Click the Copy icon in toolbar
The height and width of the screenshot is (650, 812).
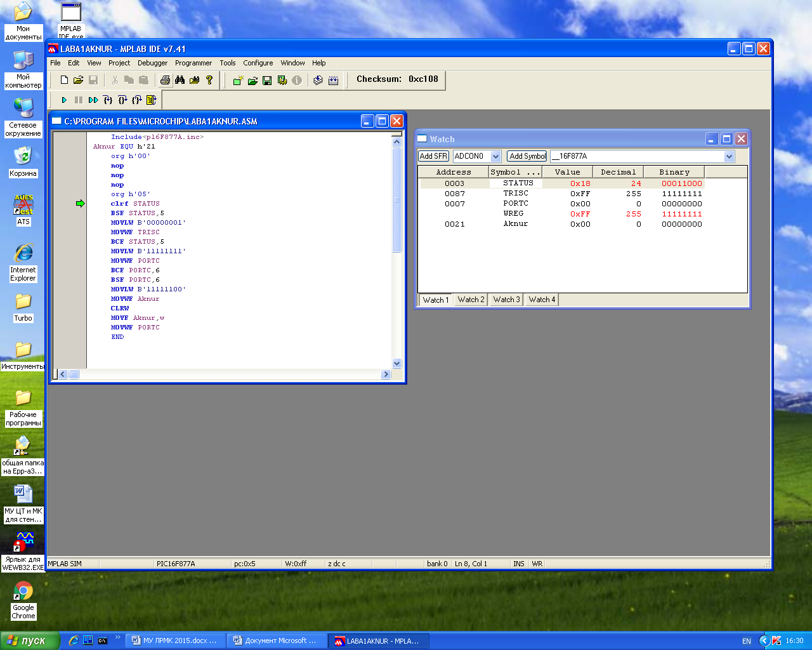tap(129, 80)
